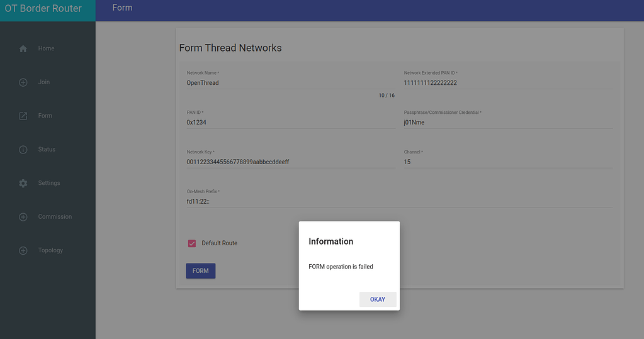Click the Commission plus-circle icon
Viewport: 644px width, 339px height.
pos(23,217)
